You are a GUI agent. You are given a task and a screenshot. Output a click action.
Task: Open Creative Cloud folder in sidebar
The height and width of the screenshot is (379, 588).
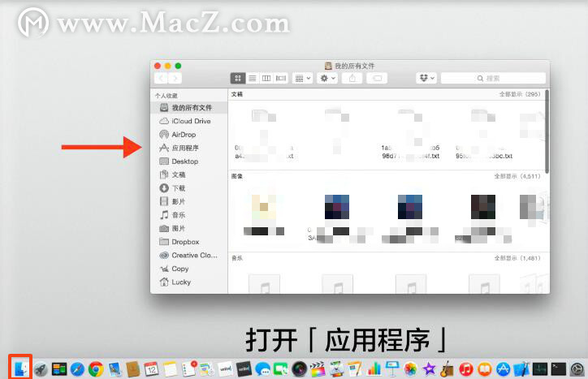click(x=188, y=256)
